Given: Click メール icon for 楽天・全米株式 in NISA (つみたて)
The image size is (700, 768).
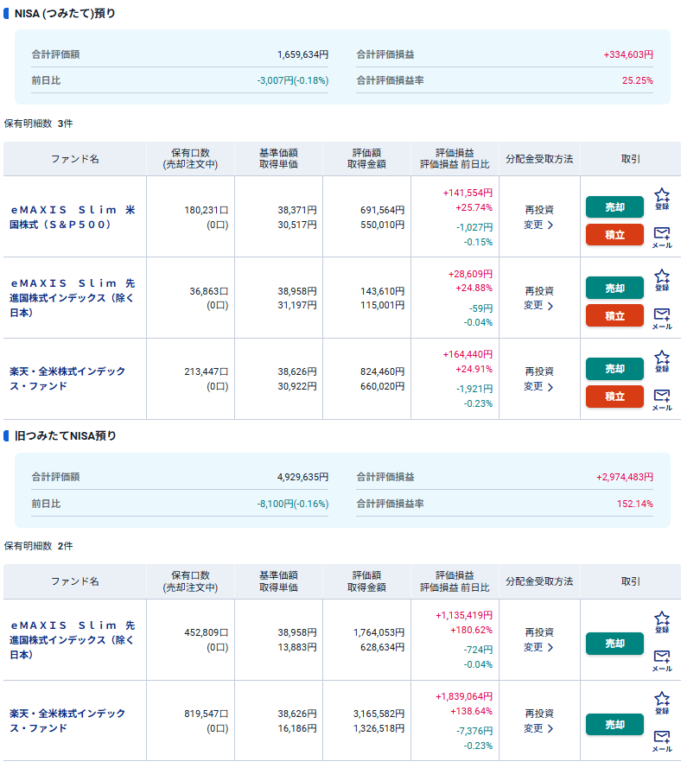Looking at the screenshot, I should click(x=661, y=398).
